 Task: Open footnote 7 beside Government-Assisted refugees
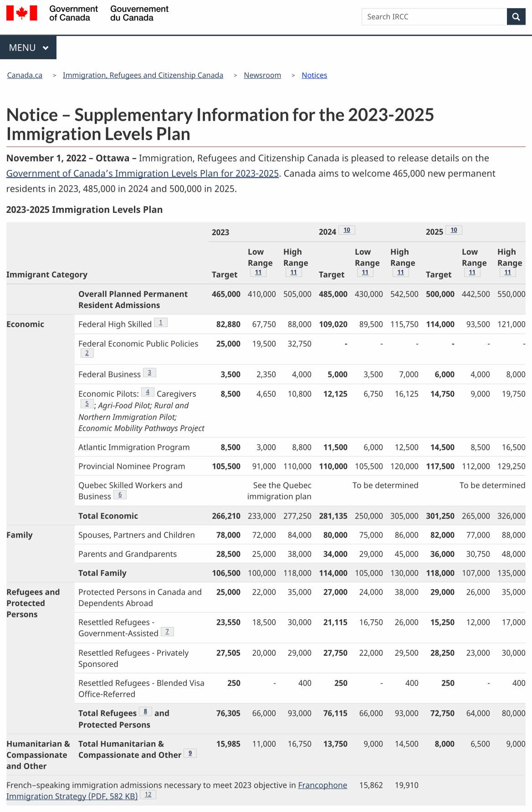[167, 632]
